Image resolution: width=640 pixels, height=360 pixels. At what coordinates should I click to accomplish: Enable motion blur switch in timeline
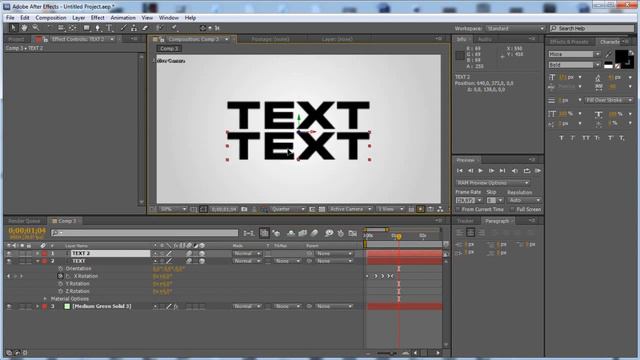pos(314,233)
